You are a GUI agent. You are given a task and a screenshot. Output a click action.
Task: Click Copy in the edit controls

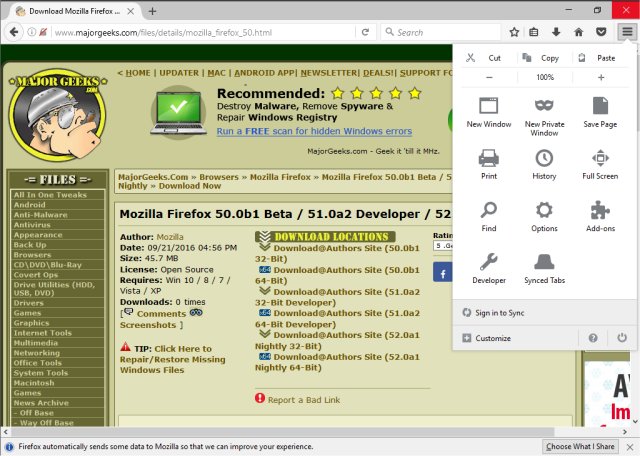545,58
